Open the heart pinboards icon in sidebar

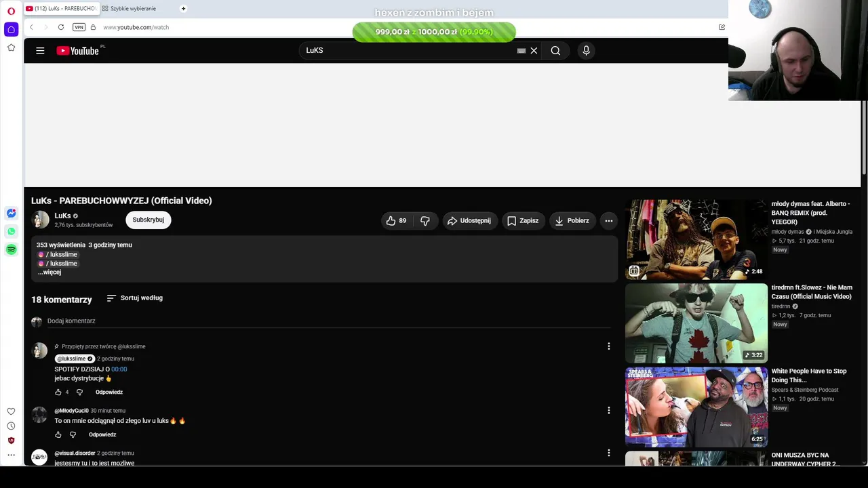point(11,411)
